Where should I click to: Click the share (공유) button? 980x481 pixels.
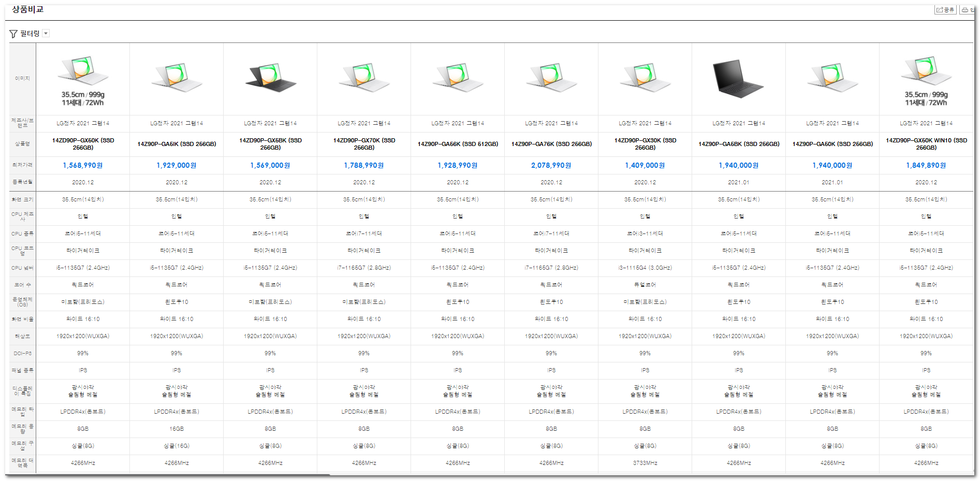pyautogui.click(x=945, y=10)
